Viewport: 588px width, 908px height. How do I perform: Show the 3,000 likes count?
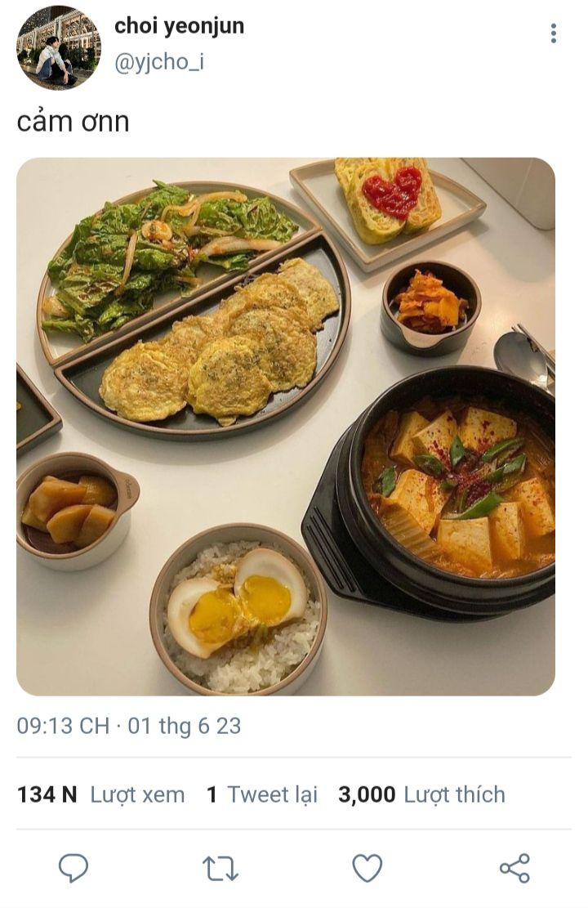367,794
